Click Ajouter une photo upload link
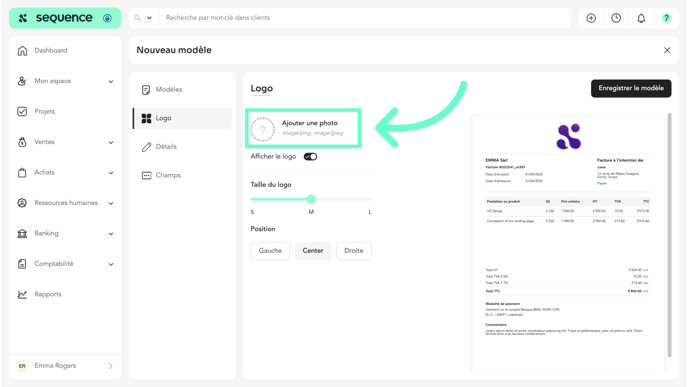This screenshot has height=387, width=688. (x=310, y=123)
